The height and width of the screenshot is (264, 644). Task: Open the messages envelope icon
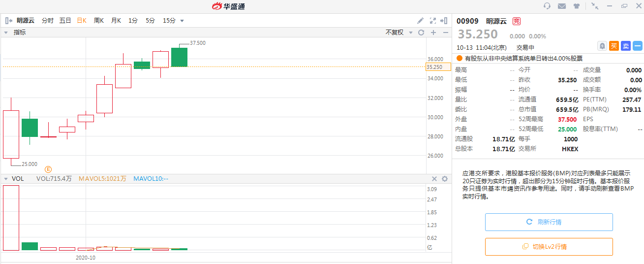562,6
